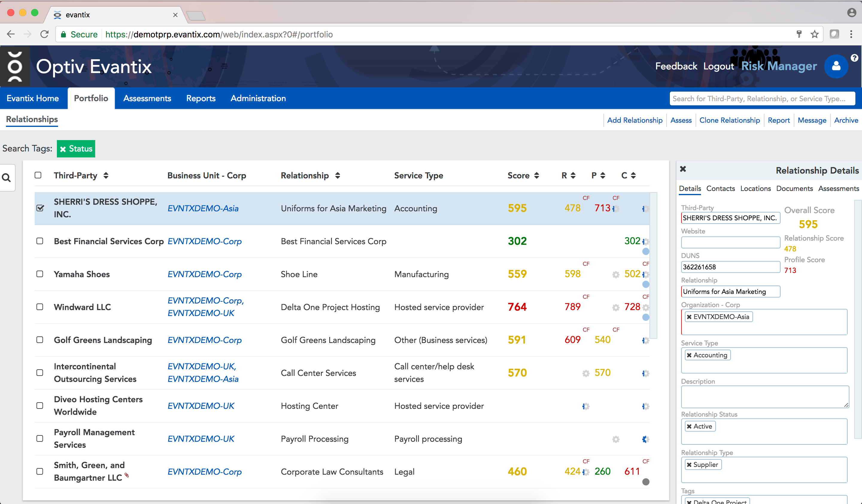Click the Clone Relationship link

(729, 120)
